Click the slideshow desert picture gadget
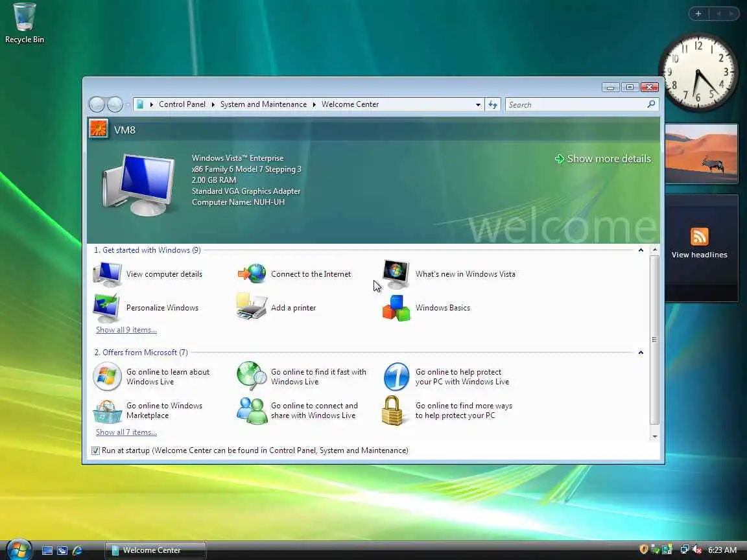Image resolution: width=747 pixels, height=560 pixels. tap(701, 154)
